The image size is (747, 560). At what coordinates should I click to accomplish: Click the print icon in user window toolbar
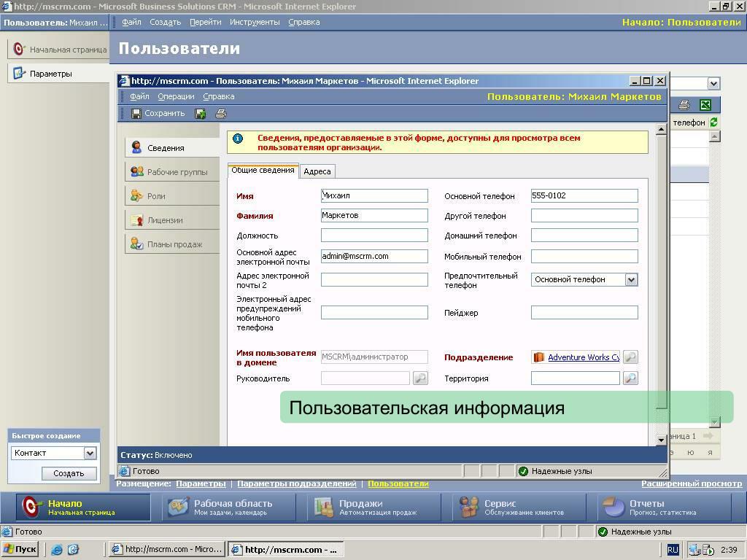pos(220,113)
